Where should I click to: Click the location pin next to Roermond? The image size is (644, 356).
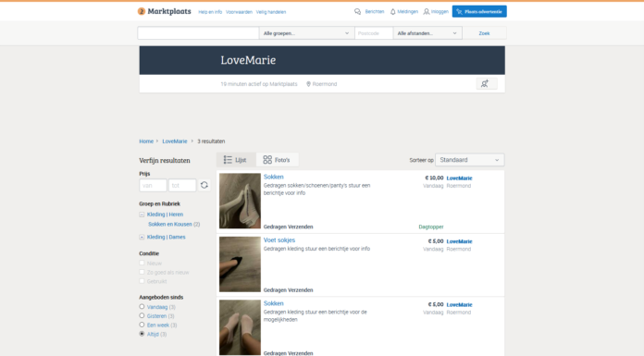[308, 84]
